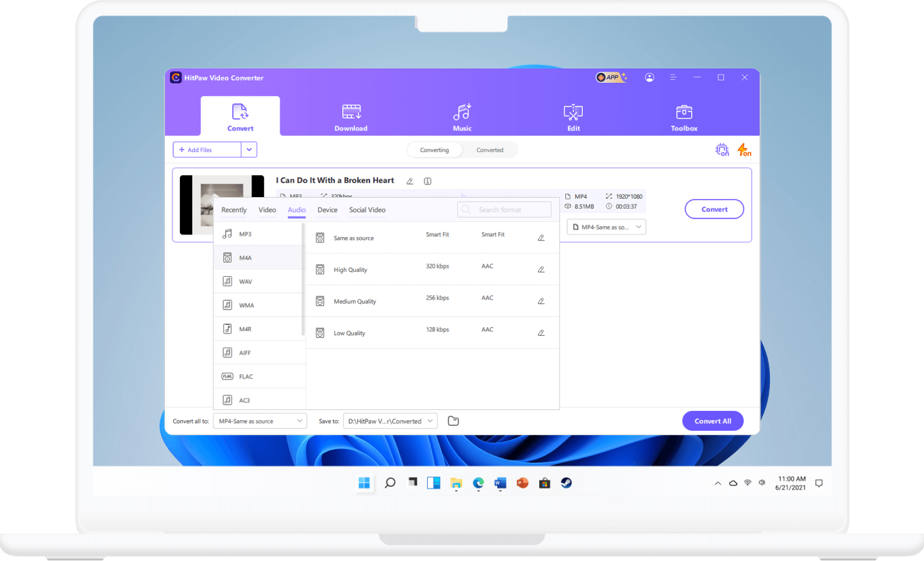
Task: Click Convert All button
Action: coord(713,421)
